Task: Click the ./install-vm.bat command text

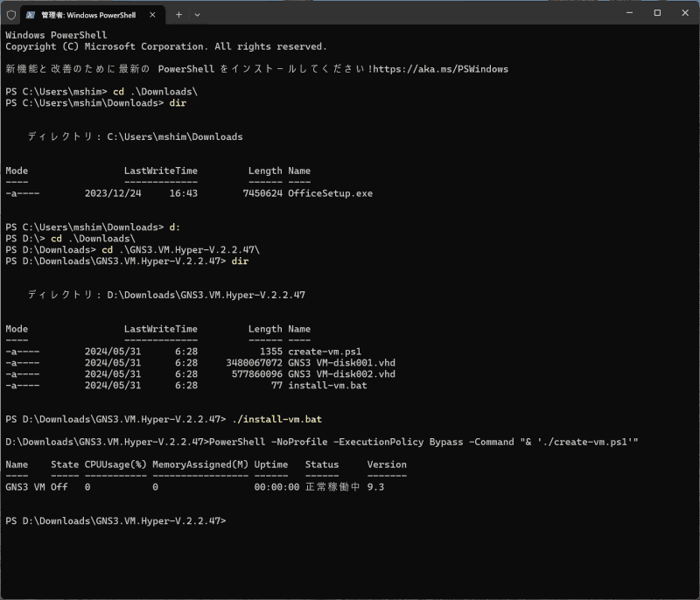Action: tap(276, 419)
